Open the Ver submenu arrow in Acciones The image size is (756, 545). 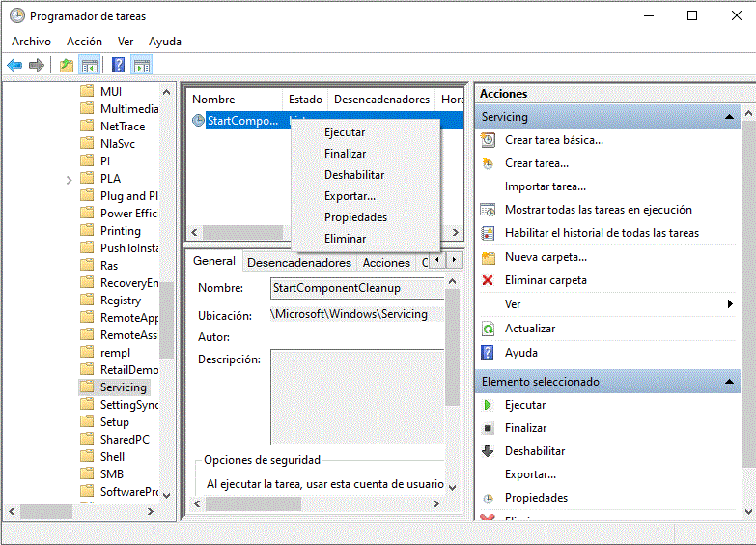click(730, 304)
